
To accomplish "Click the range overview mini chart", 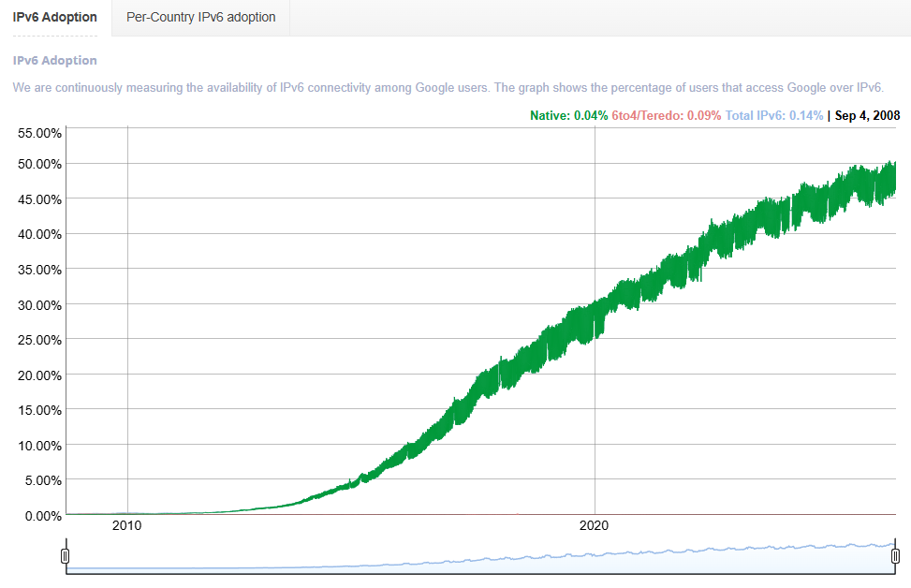I will click(480, 556).
